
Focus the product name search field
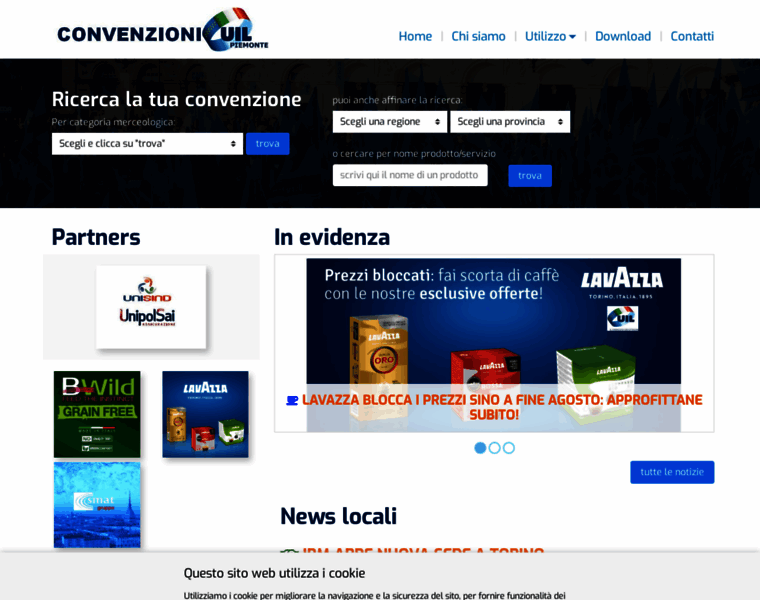410,175
